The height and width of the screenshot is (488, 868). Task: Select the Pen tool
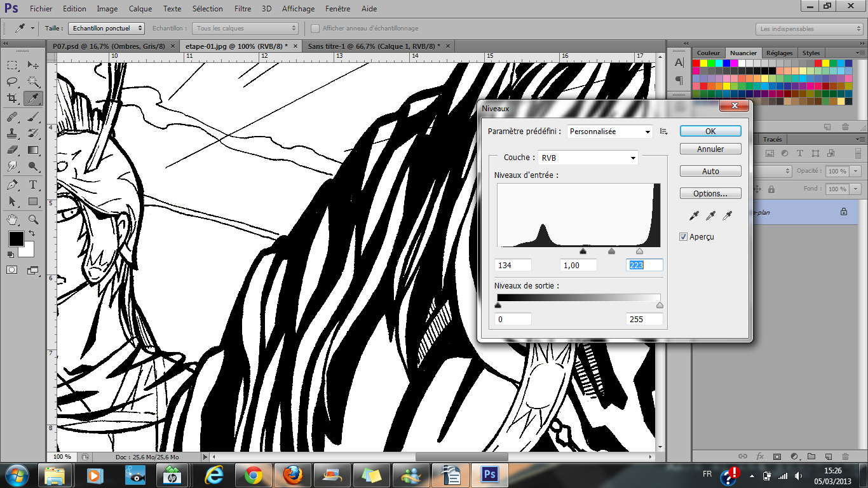coord(12,185)
